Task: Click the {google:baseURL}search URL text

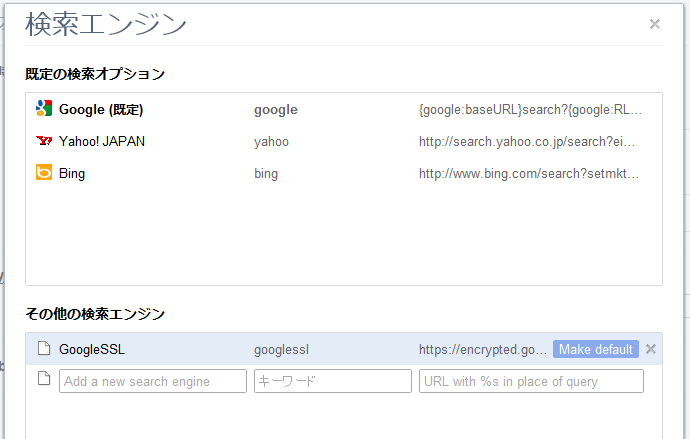Action: (x=530, y=110)
